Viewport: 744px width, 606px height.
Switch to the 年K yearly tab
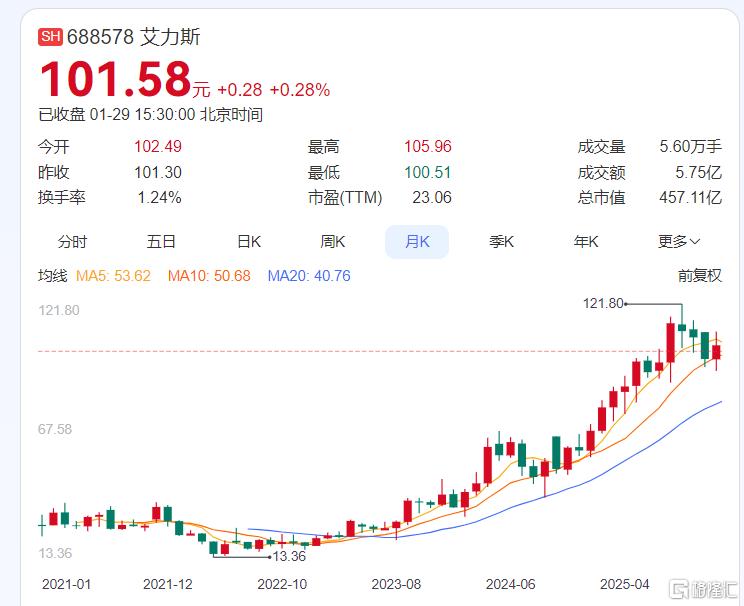(586, 242)
